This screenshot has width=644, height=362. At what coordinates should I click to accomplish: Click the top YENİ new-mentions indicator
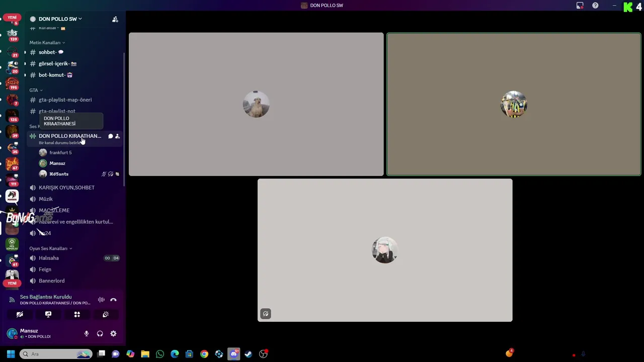[x=12, y=18]
